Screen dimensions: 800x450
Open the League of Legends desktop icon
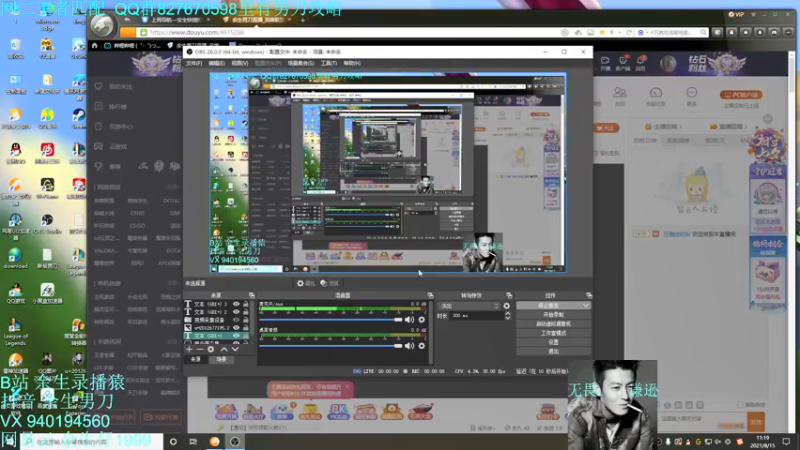click(x=15, y=332)
